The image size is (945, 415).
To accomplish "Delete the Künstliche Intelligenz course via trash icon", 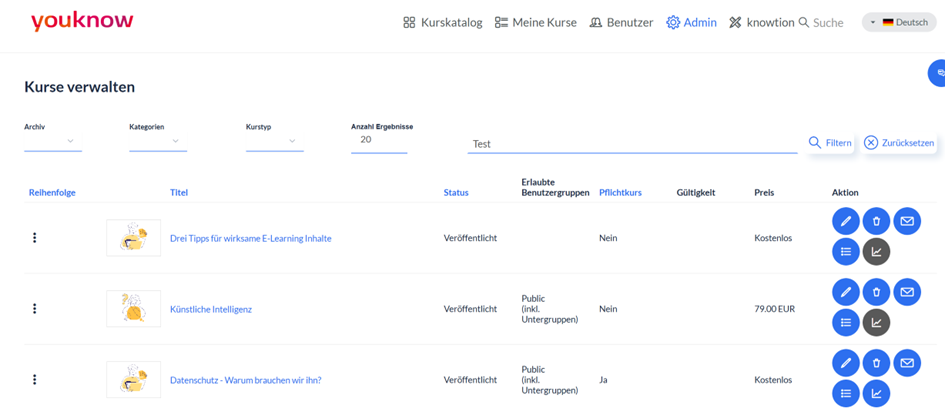I will [x=876, y=292].
